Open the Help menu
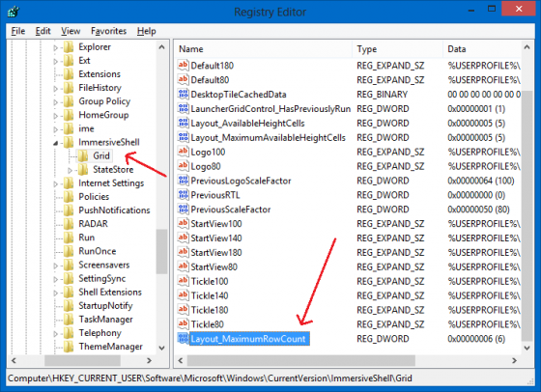The image size is (541, 392). [146, 31]
